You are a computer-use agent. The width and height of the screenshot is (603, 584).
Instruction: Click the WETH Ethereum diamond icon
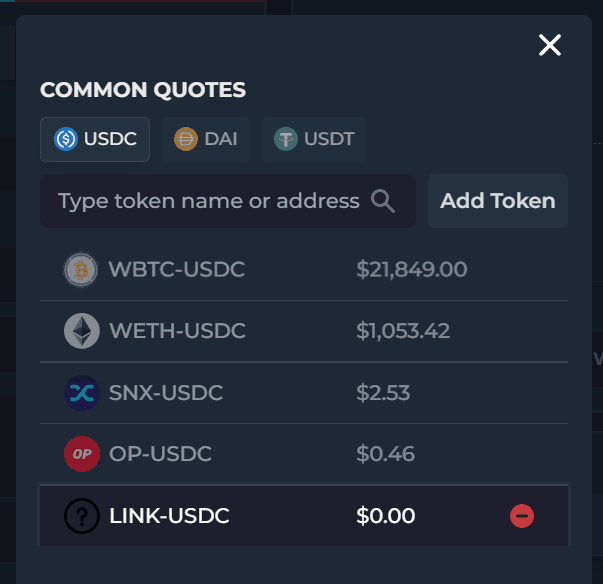[x=82, y=331]
